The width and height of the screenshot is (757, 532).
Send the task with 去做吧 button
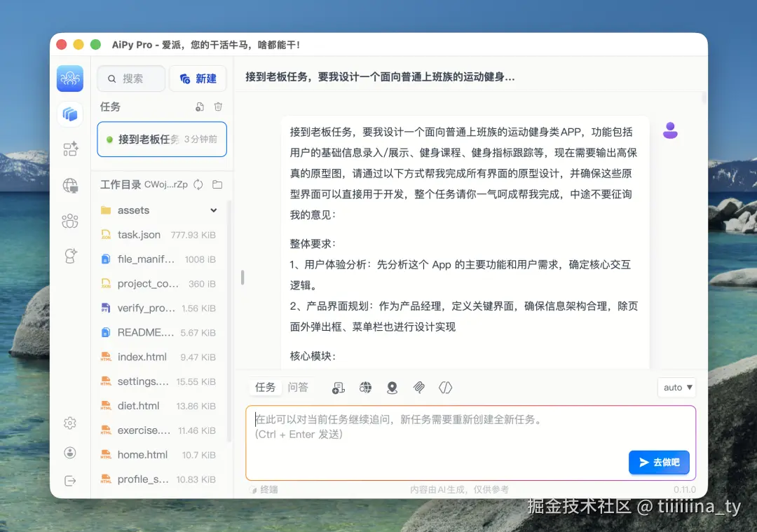pos(658,463)
